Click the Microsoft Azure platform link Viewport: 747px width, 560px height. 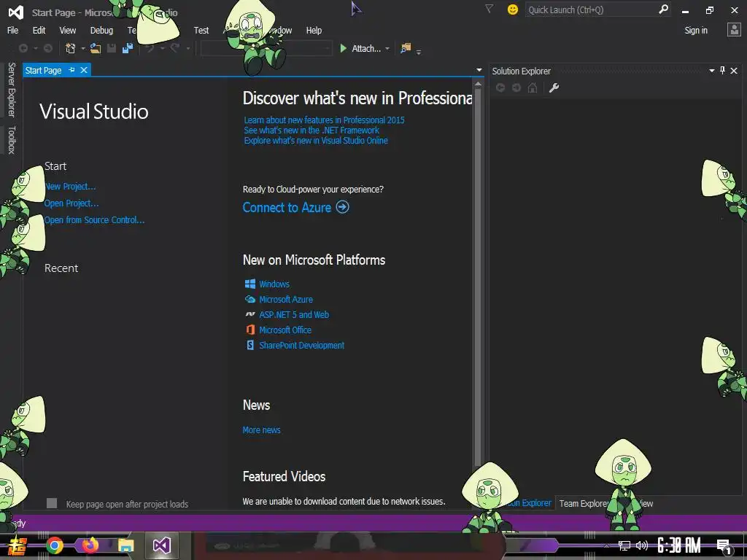[x=286, y=299]
